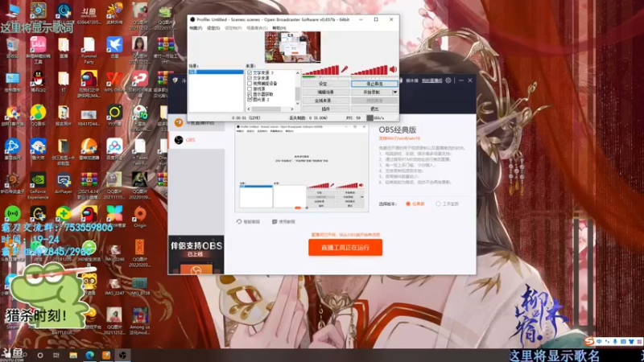Open settings gear in Douyu companion window

coord(448,80)
